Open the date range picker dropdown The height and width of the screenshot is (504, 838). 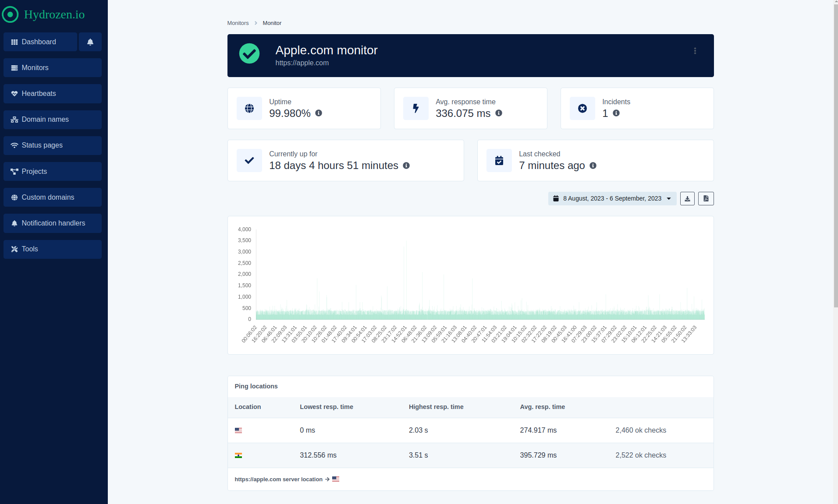pos(612,198)
